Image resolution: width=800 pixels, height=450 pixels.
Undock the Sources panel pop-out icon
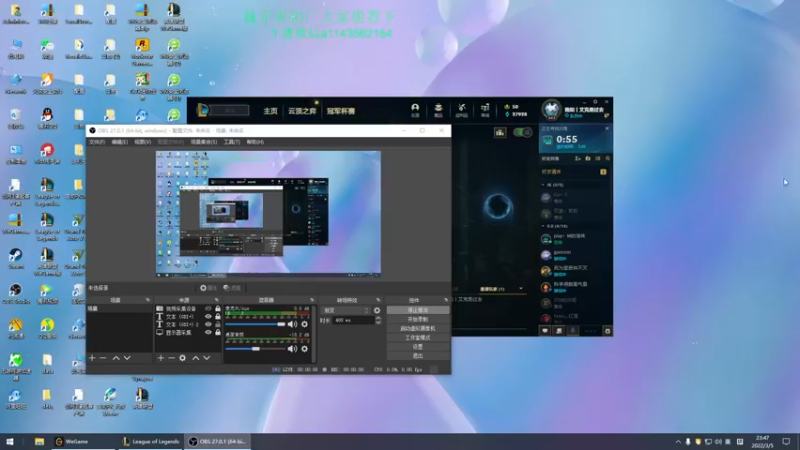[x=217, y=300]
